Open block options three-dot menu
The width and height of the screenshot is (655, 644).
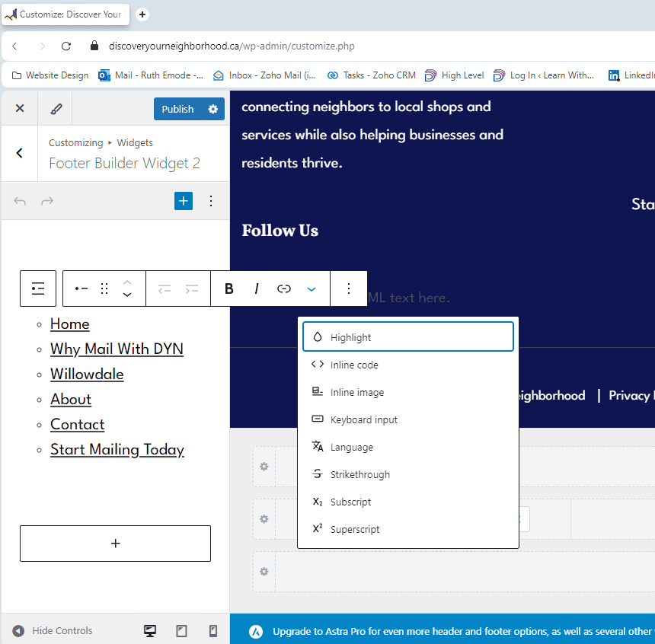pyautogui.click(x=349, y=289)
